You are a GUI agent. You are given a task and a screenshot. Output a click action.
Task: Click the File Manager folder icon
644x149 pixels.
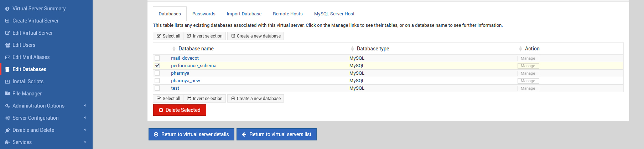[7, 94]
